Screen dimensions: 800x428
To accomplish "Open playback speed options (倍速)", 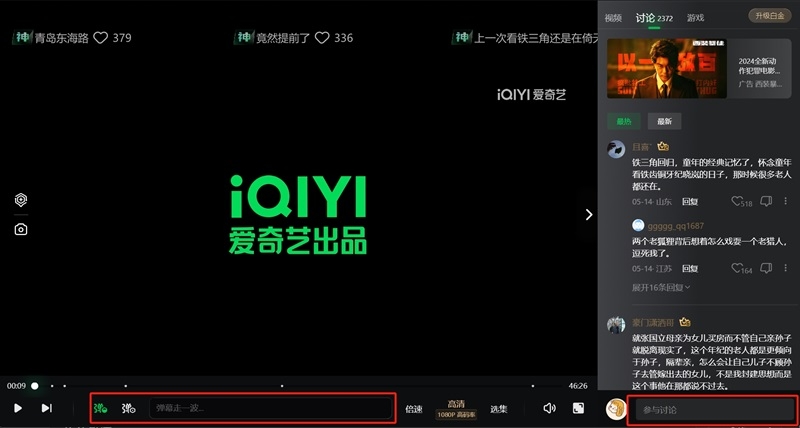I will coord(414,409).
